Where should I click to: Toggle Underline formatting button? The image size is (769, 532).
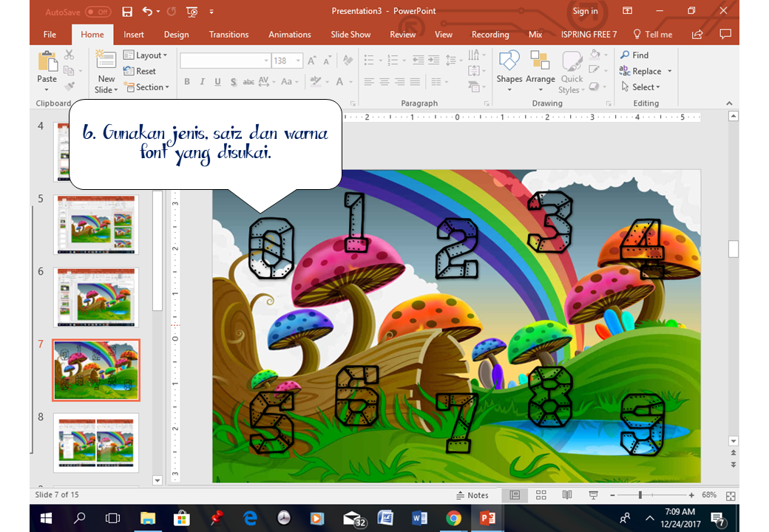pos(217,82)
